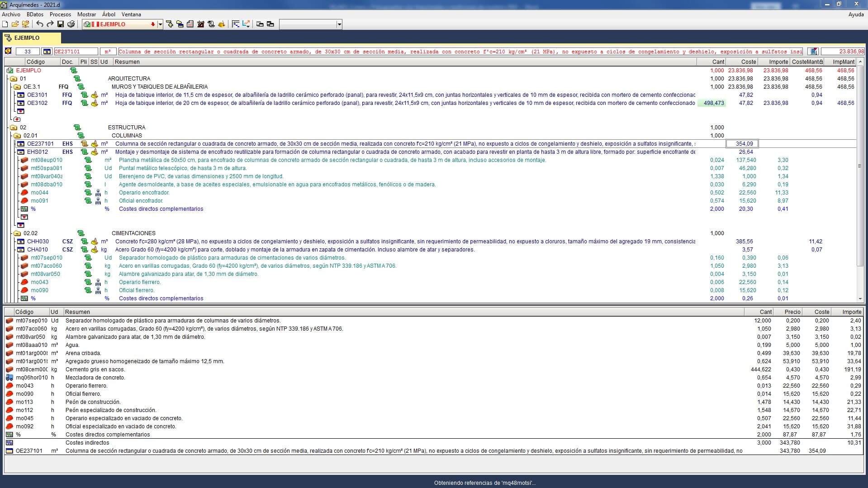868x488 pixels.
Task: Open a database with the folder icon
Action: (15, 24)
